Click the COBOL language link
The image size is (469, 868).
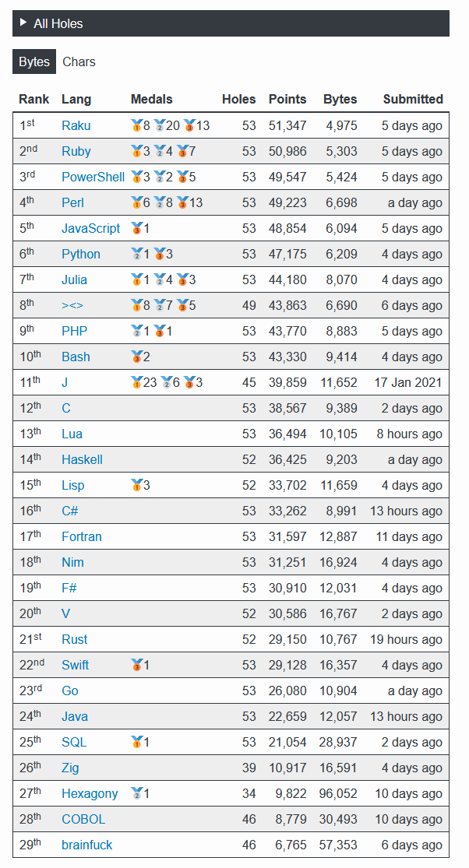(83, 819)
